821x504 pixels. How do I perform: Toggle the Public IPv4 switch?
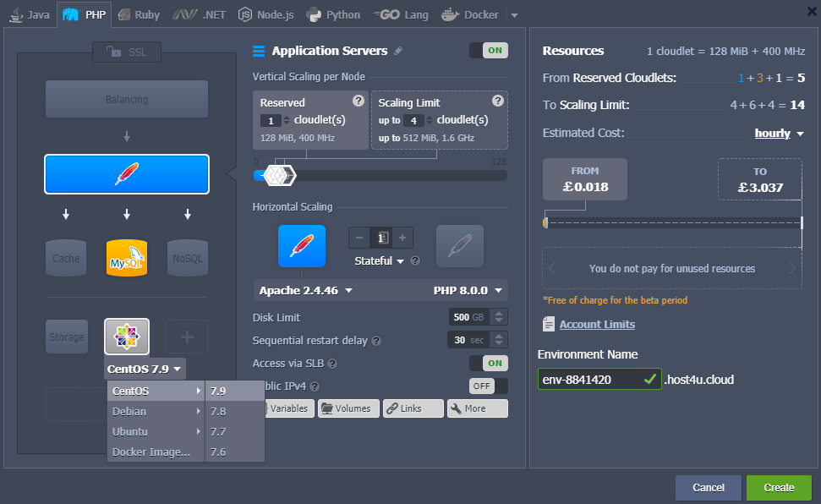pyautogui.click(x=489, y=386)
